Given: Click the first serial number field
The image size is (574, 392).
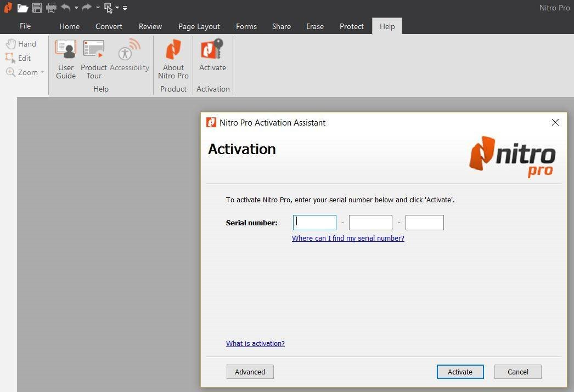Looking at the screenshot, I should coord(314,223).
